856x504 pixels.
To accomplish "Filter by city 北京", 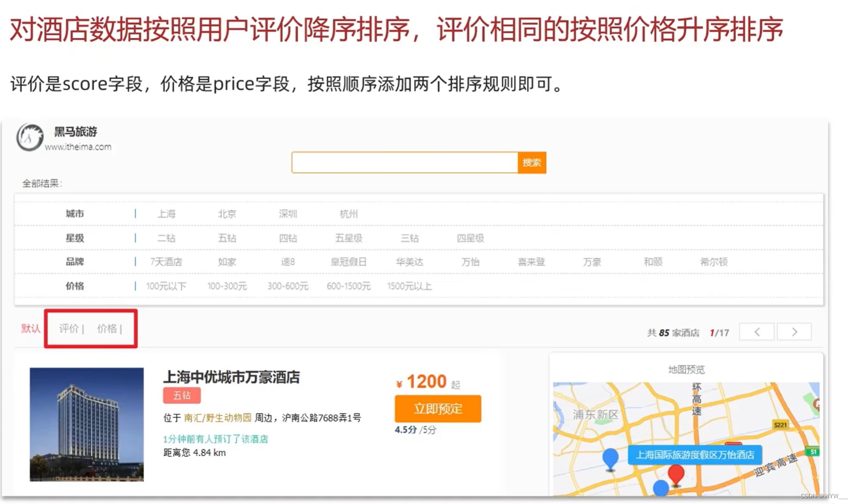I will [x=227, y=214].
